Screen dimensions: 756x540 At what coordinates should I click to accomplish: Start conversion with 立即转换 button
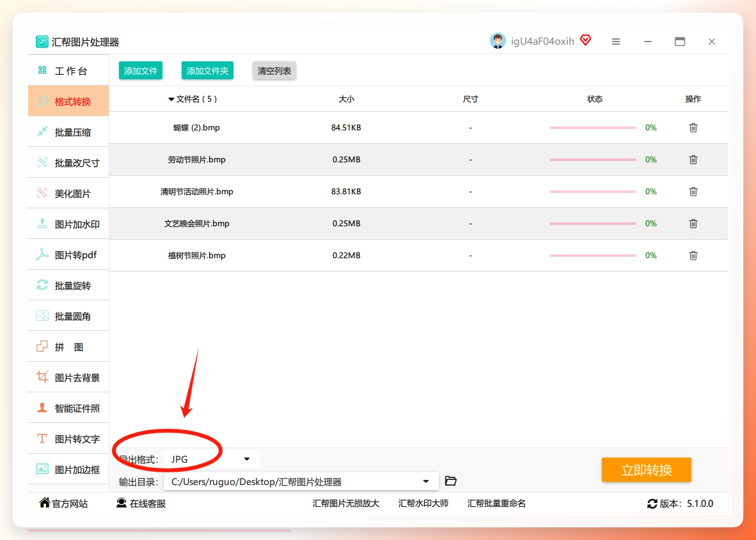(646, 470)
